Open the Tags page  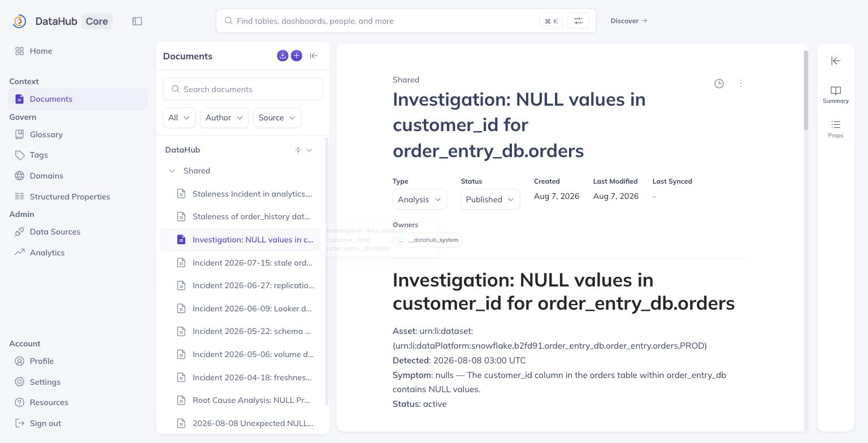pyautogui.click(x=78, y=155)
